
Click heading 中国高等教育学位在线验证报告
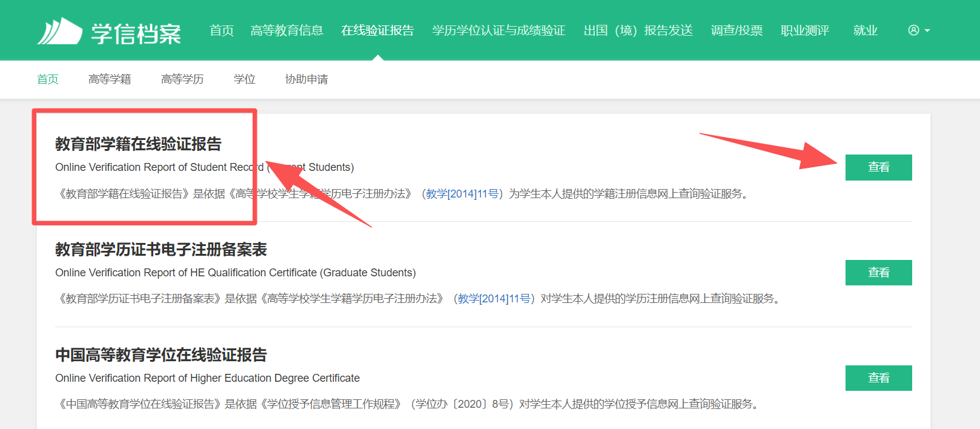coord(161,355)
